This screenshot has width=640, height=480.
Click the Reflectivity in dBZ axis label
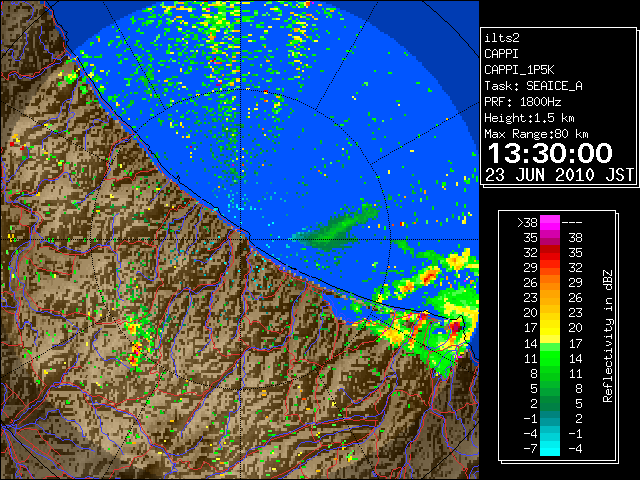pyautogui.click(x=607, y=336)
